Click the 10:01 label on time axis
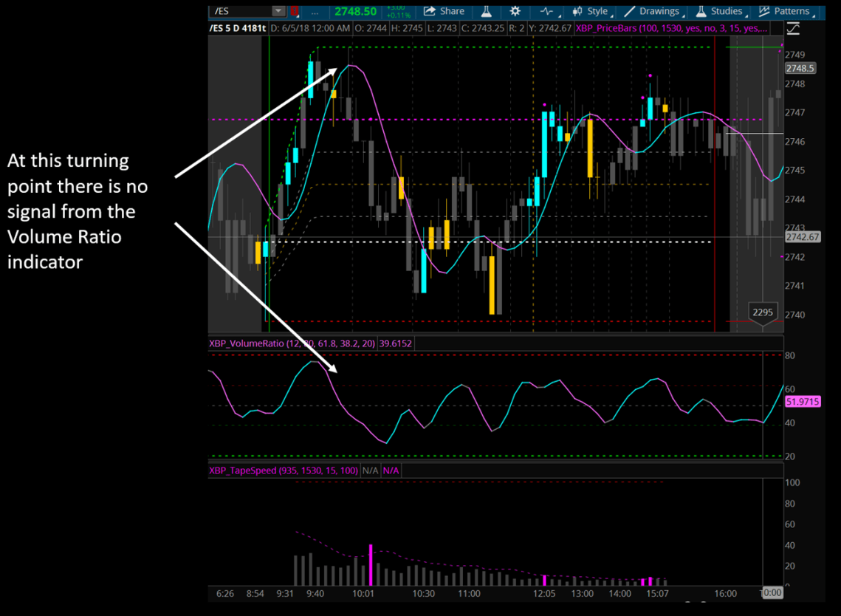The height and width of the screenshot is (616, 841). click(x=363, y=593)
